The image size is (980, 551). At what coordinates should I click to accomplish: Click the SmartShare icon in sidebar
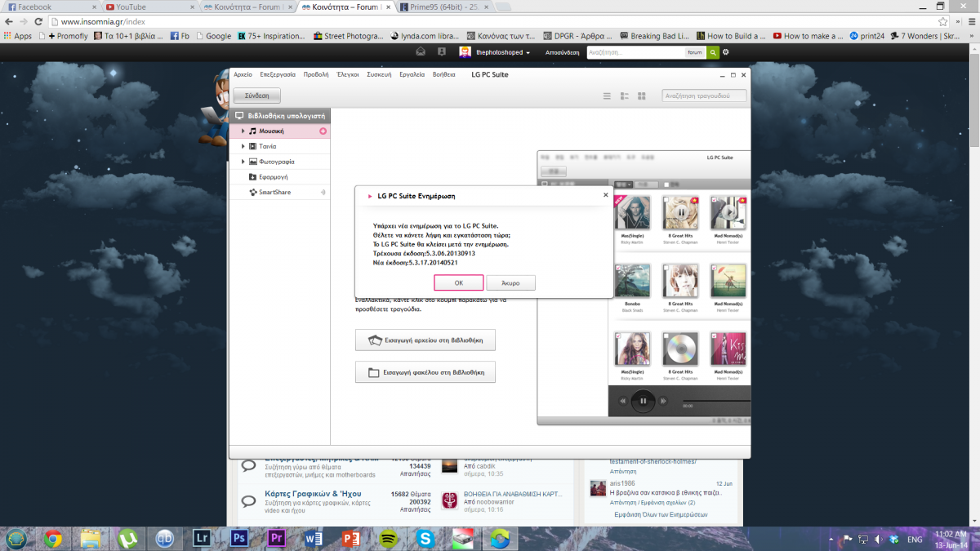coord(253,193)
